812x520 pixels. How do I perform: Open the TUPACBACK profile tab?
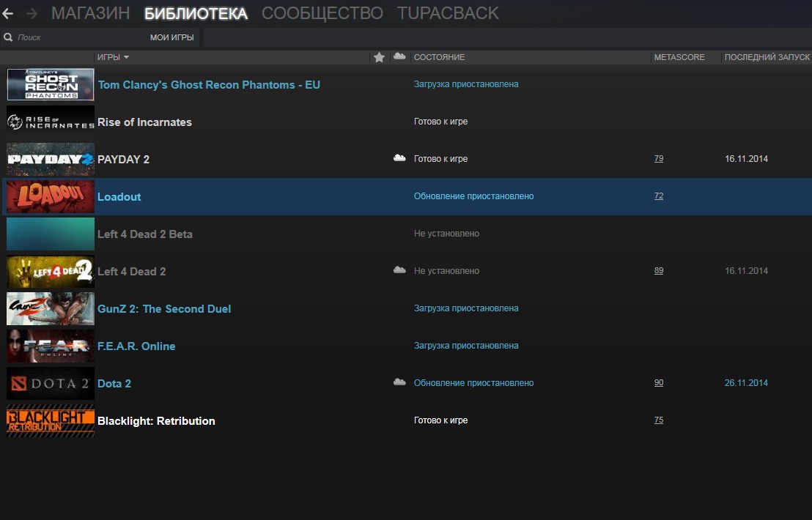click(448, 13)
